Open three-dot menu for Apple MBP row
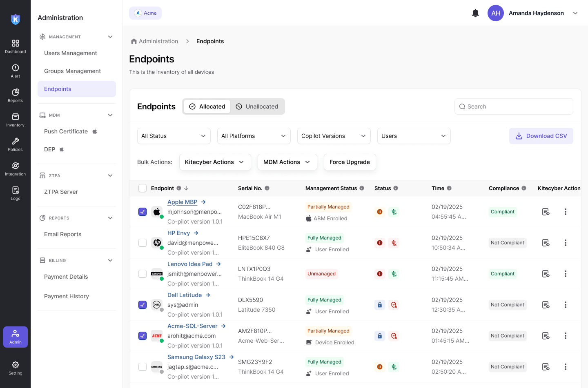Screen dimensions: 588x388 565,212
